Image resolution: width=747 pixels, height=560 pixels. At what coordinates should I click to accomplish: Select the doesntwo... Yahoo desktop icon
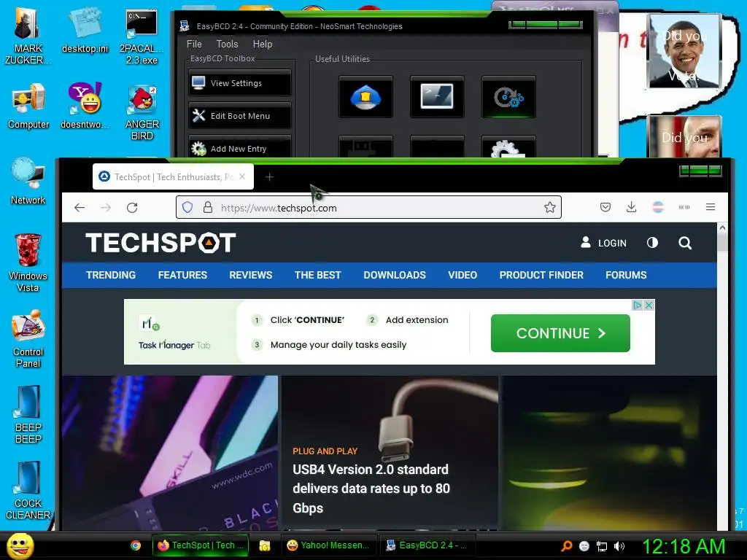point(85,106)
